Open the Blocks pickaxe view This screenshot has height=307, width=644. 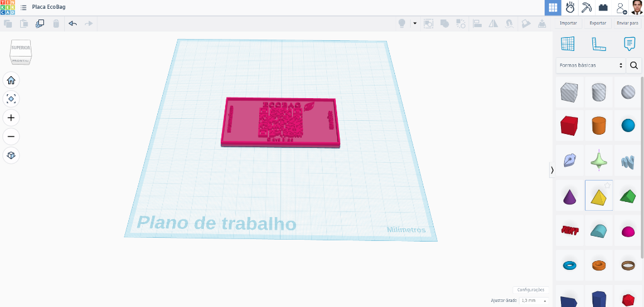pos(586,8)
